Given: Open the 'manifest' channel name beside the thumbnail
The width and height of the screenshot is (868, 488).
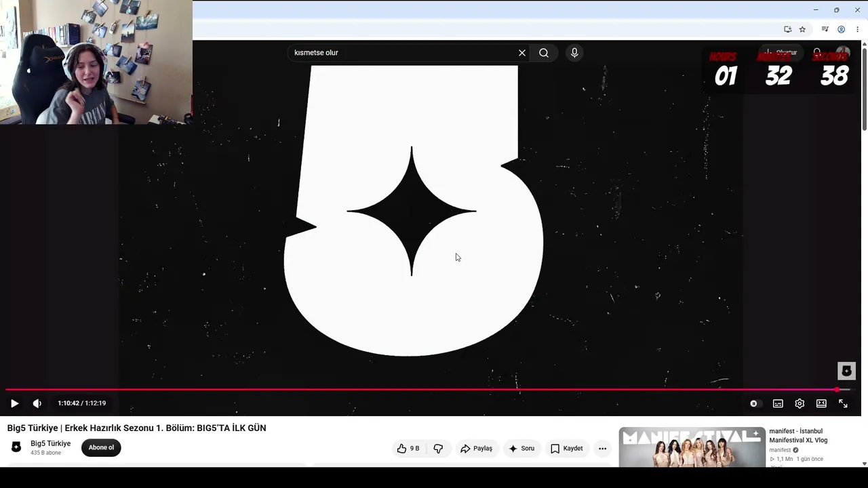Looking at the screenshot, I should click(x=780, y=450).
